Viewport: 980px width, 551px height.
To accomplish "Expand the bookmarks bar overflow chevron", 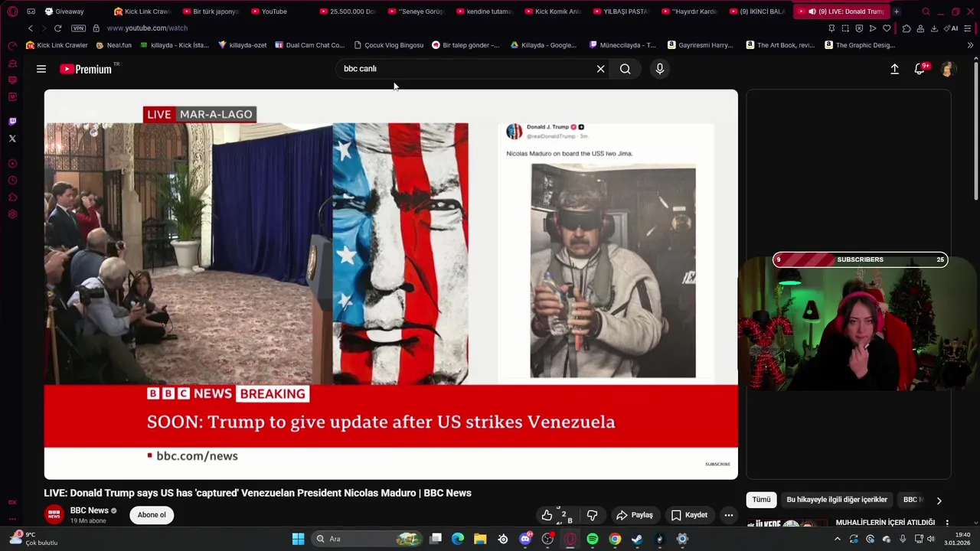I will pos(970,45).
